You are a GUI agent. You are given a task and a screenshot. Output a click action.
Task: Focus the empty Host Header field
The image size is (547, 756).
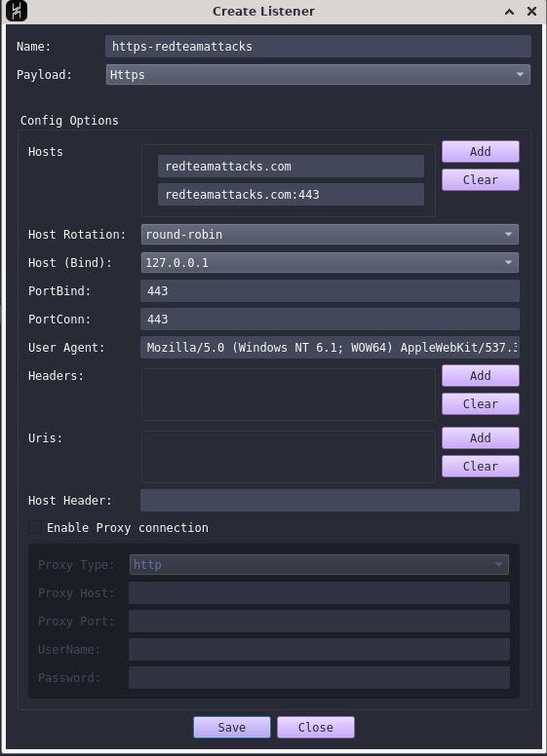(330, 501)
